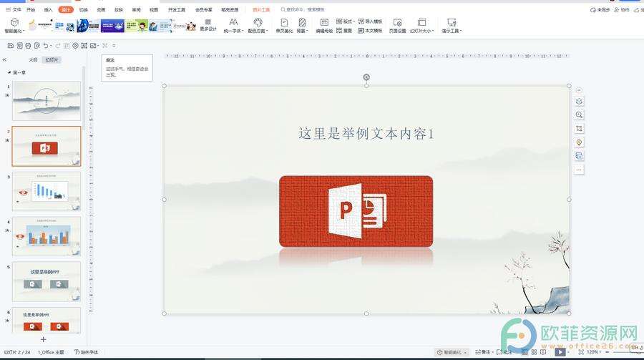Click the magnifier zoom icon beside the slide
This screenshot has width=644, height=360.
click(x=579, y=115)
